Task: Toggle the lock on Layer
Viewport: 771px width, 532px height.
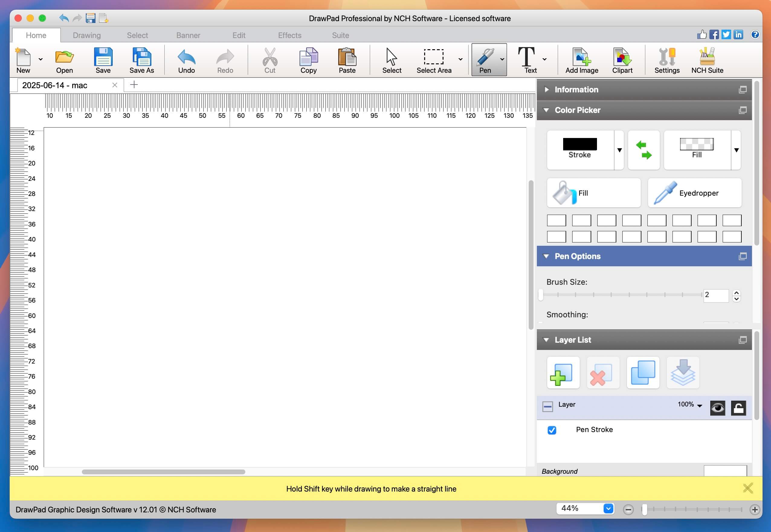Action: coord(738,408)
